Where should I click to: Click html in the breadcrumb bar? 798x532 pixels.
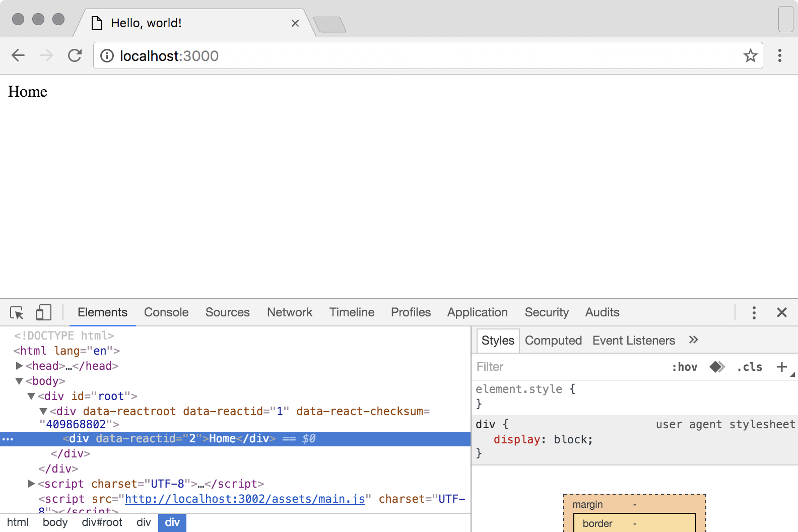pos(18,522)
